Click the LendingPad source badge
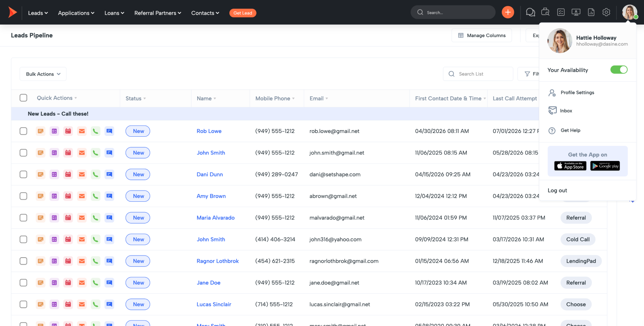This screenshot has width=644, height=326. [581, 261]
